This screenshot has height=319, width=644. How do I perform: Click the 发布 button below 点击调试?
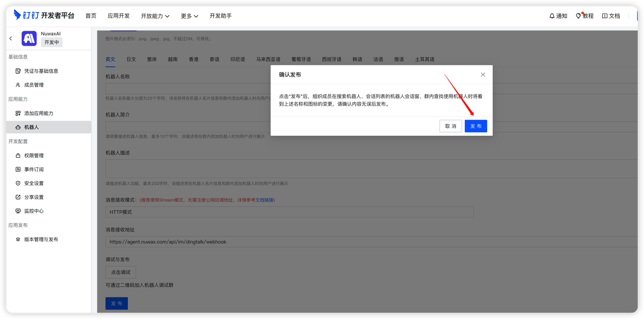point(117,303)
